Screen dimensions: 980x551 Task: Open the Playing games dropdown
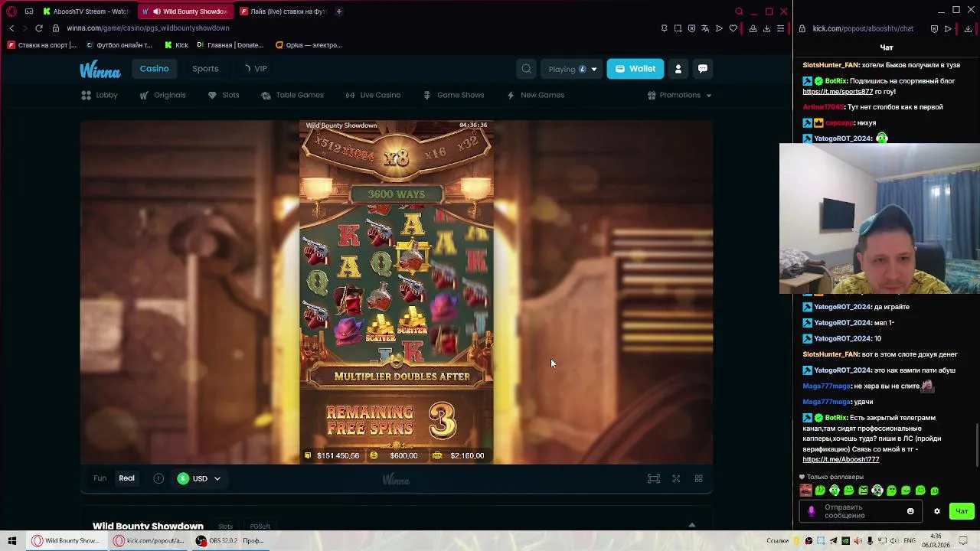click(x=573, y=69)
